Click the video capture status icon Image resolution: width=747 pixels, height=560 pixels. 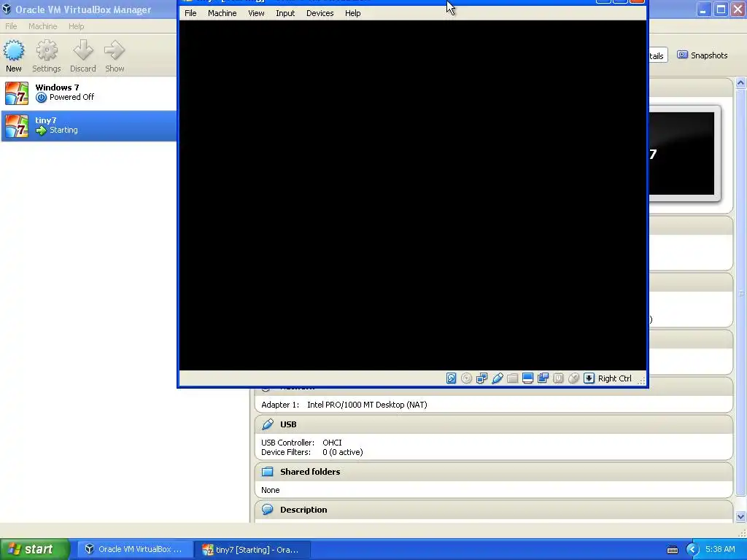coord(543,378)
